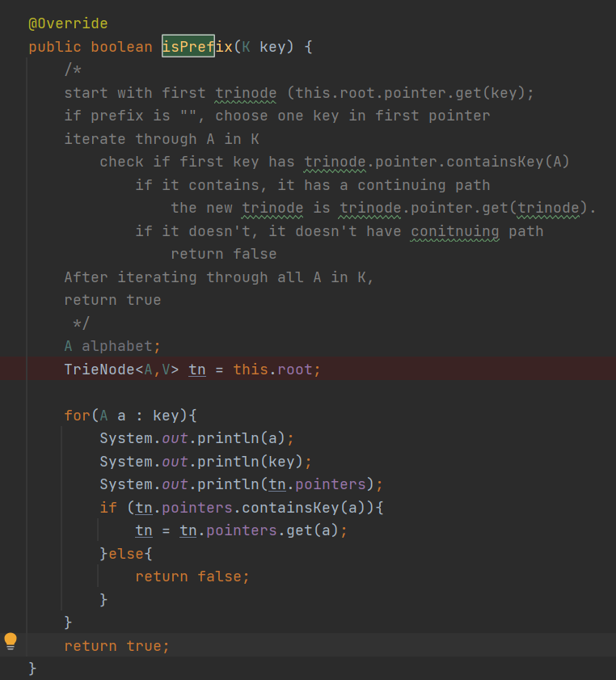Click the 'for(A a : key){' loop header
The width and height of the screenshot is (616, 680).
click(130, 416)
